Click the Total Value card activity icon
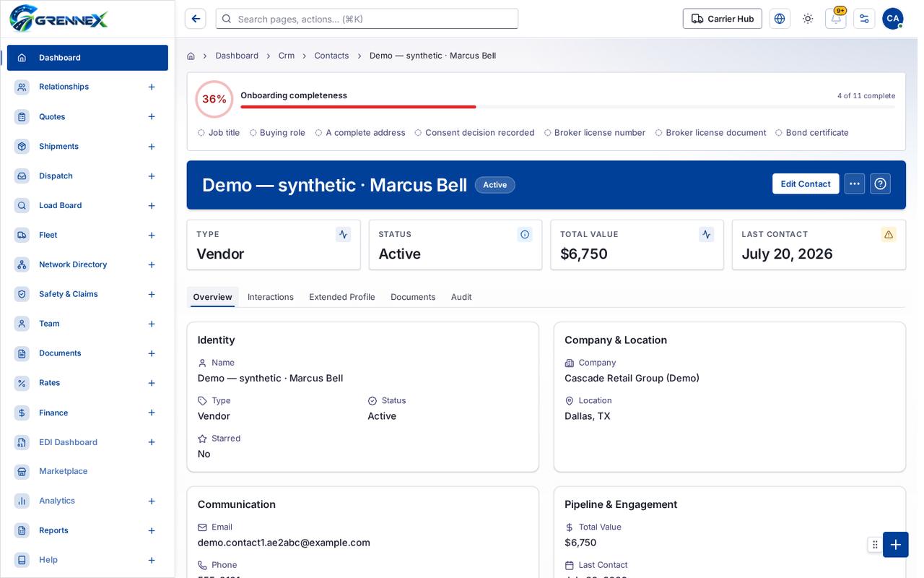The width and height of the screenshot is (924, 578). point(707,234)
